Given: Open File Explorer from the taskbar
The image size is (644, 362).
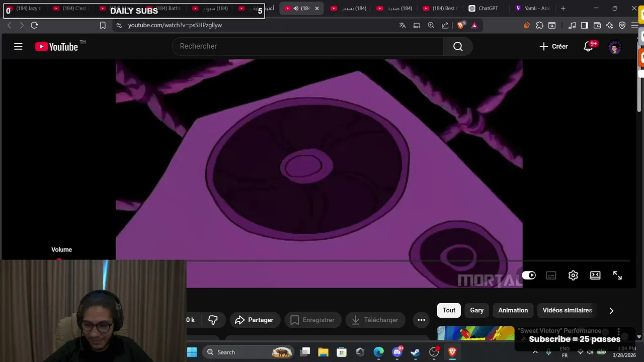Looking at the screenshot, I should (323, 352).
